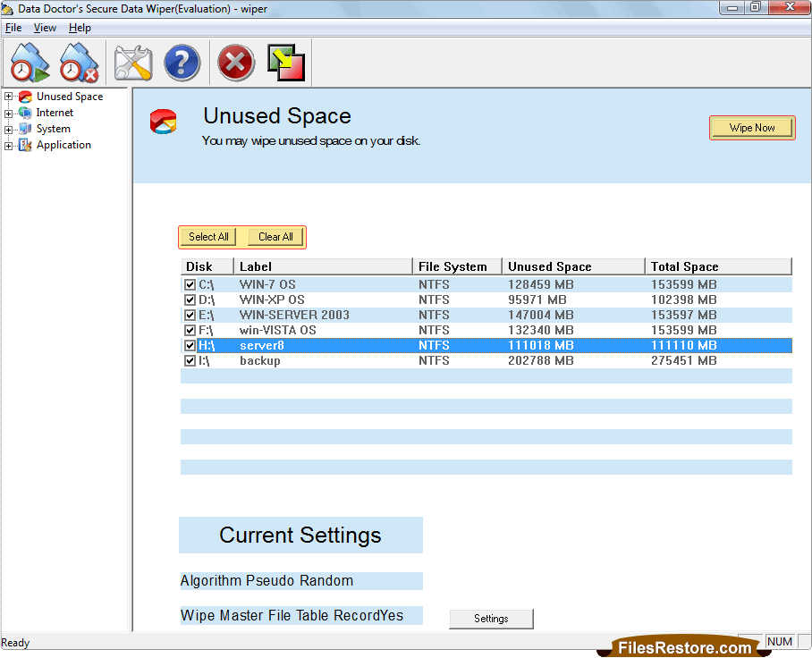Expand the System tree node
Image resolution: width=812 pixels, height=658 pixels.
coord(8,130)
